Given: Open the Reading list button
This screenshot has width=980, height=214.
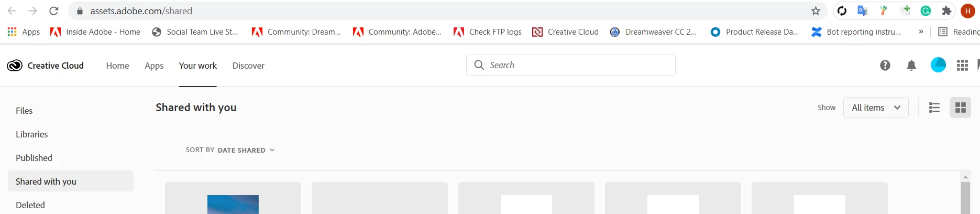Looking at the screenshot, I should click(x=959, y=32).
